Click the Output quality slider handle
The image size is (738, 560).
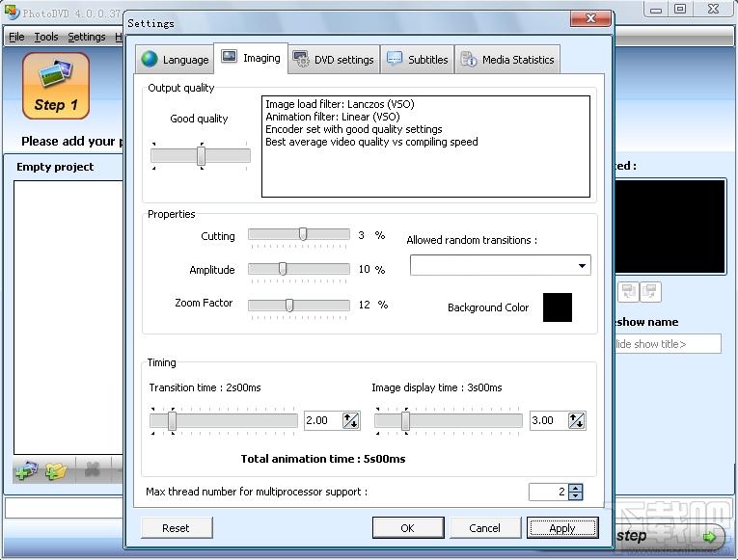pyautogui.click(x=201, y=155)
